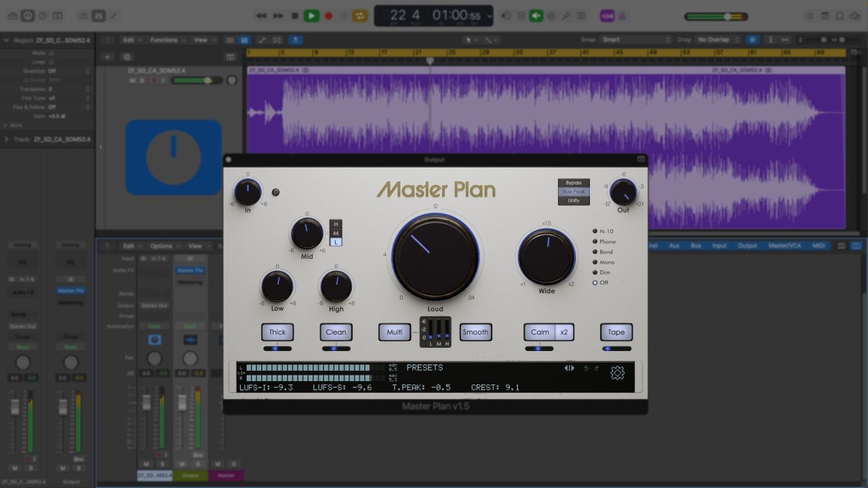Viewport: 868px width, 488px height.
Task: Switch to the Output tab in the mixer
Action: pos(747,246)
